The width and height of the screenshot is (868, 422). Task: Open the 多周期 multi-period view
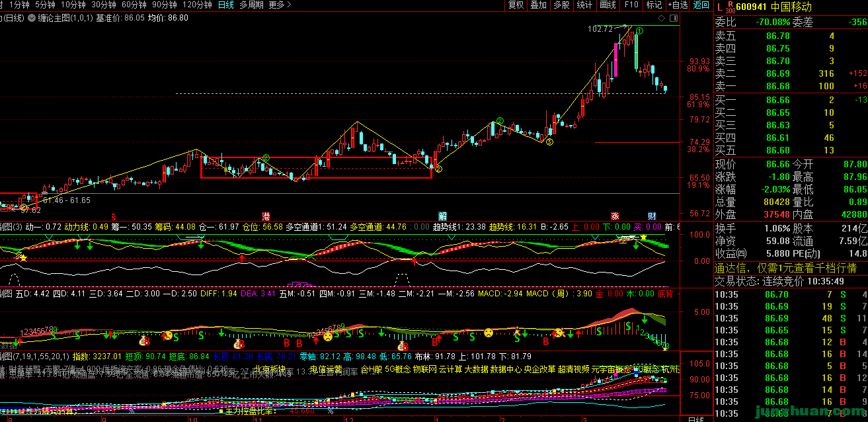pyautogui.click(x=251, y=5)
